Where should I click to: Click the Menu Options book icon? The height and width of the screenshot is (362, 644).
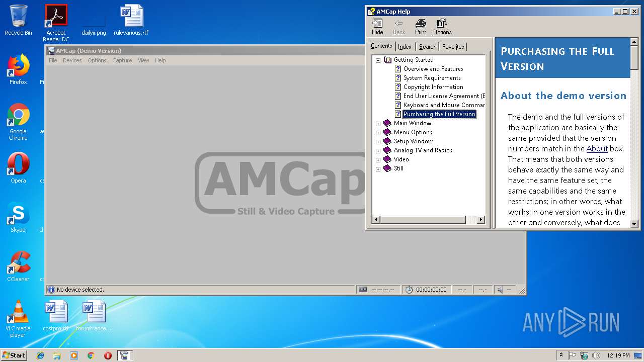(x=387, y=132)
